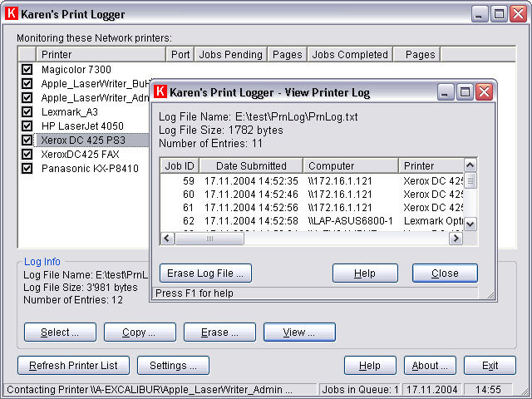Uncheck the XeroxDC425 FAX checkbox

click(27, 154)
